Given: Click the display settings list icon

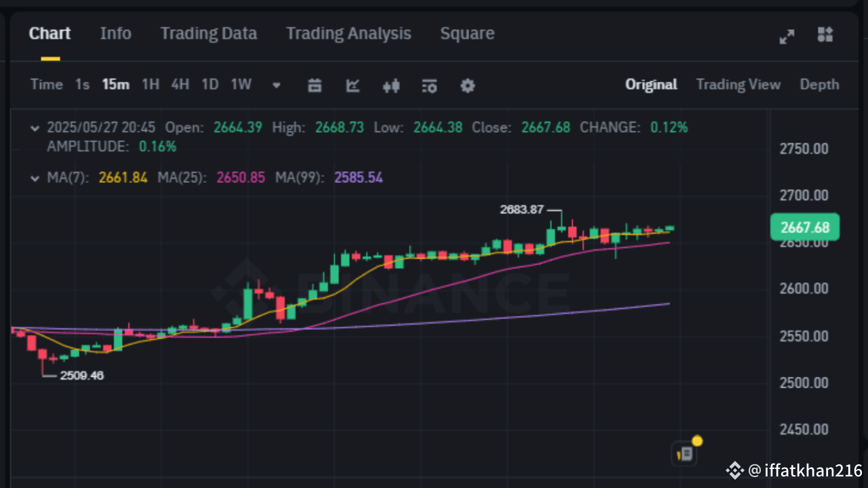Looking at the screenshot, I should coord(429,85).
